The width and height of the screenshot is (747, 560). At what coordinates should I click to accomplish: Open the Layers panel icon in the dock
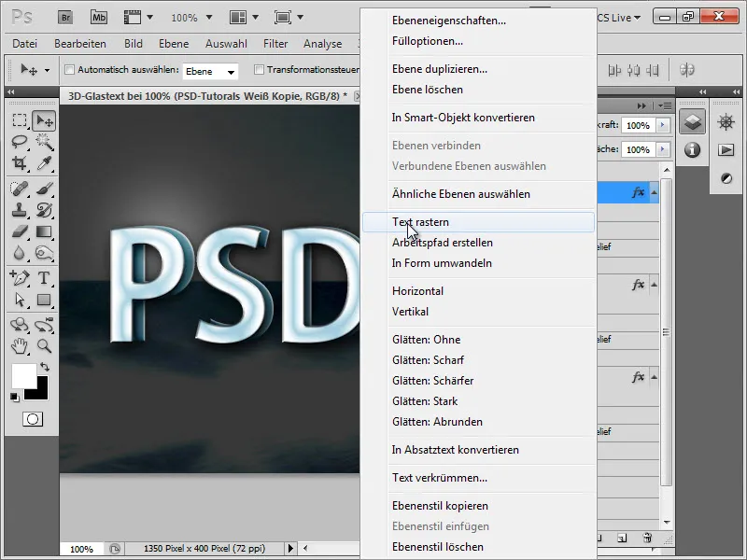(692, 122)
